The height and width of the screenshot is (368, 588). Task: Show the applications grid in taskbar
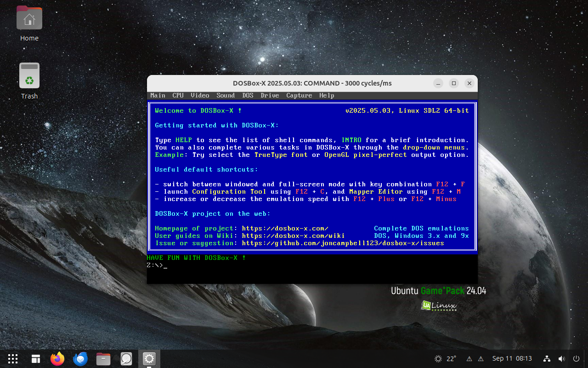(13, 359)
